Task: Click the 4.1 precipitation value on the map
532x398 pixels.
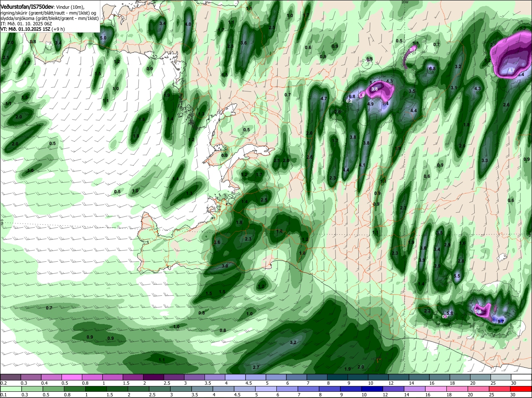Action: click(x=362, y=165)
